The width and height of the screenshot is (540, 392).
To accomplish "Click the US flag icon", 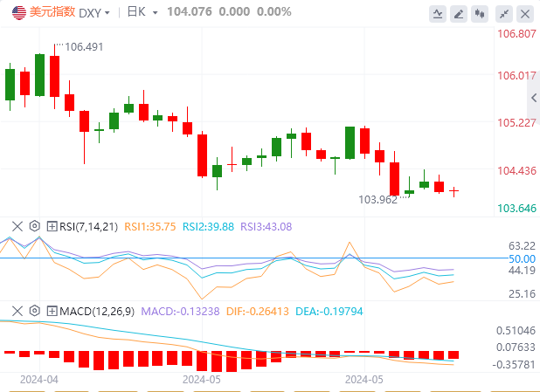I will (x=19, y=13).
